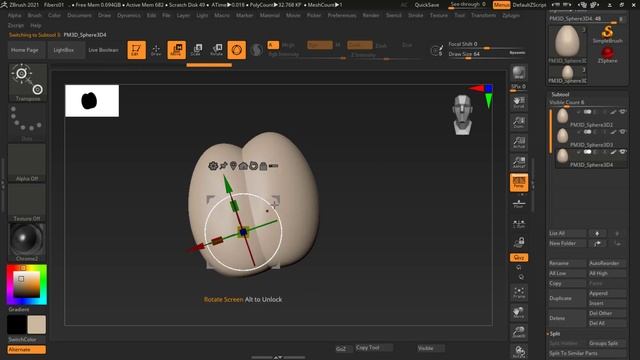
Task: Select the PM3D_Sphere3D3 subtool row
Action: 591,137
